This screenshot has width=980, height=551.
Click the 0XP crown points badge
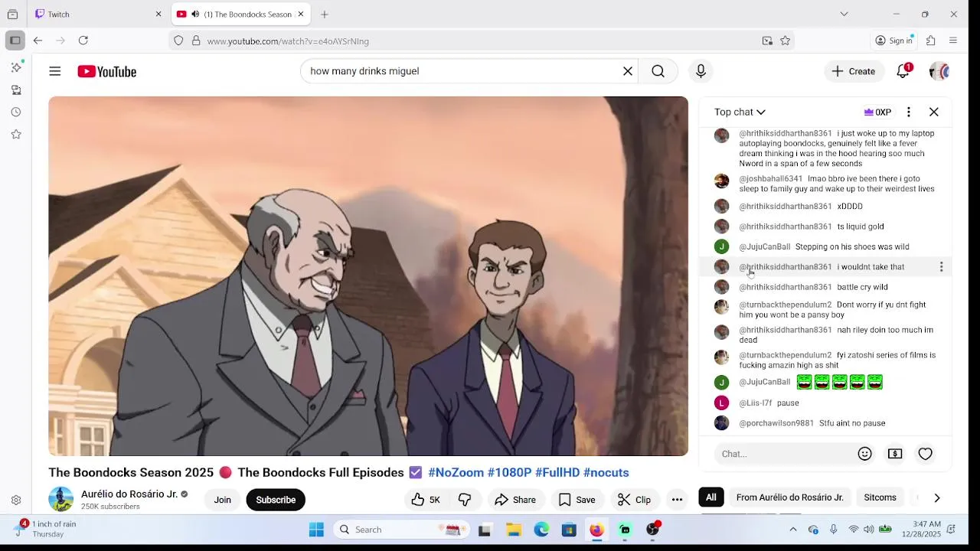(877, 112)
